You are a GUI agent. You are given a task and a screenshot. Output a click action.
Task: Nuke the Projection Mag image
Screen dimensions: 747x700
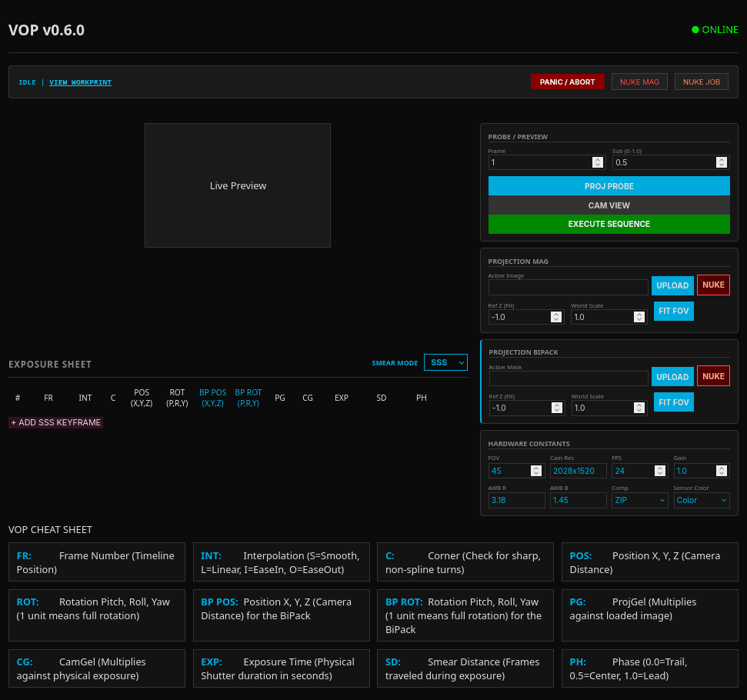713,285
